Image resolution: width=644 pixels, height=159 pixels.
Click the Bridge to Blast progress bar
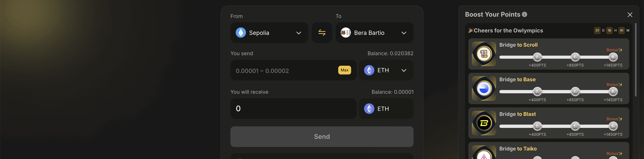[559, 126]
